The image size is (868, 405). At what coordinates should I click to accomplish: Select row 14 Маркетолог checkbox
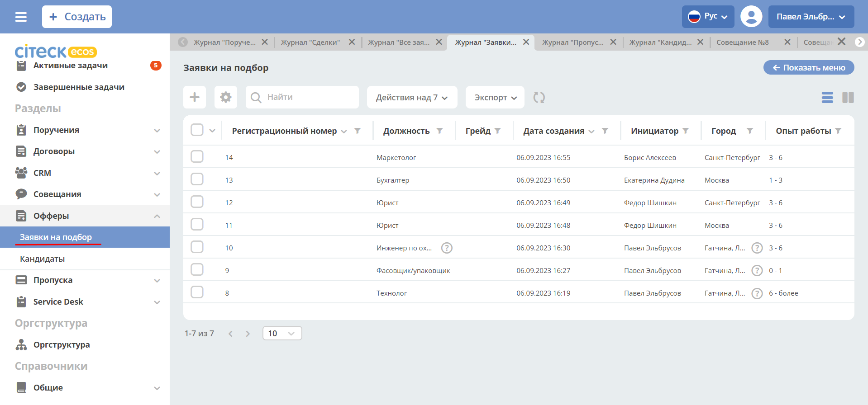click(197, 156)
